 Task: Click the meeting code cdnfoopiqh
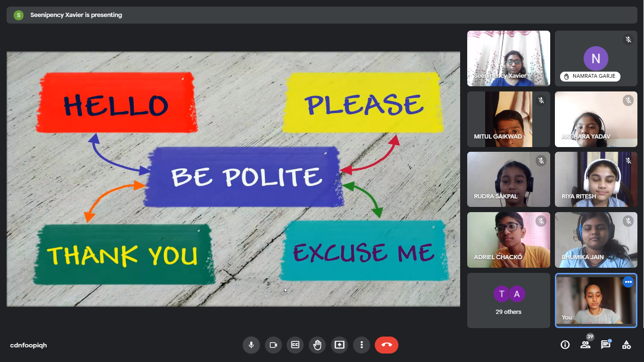pyautogui.click(x=29, y=346)
